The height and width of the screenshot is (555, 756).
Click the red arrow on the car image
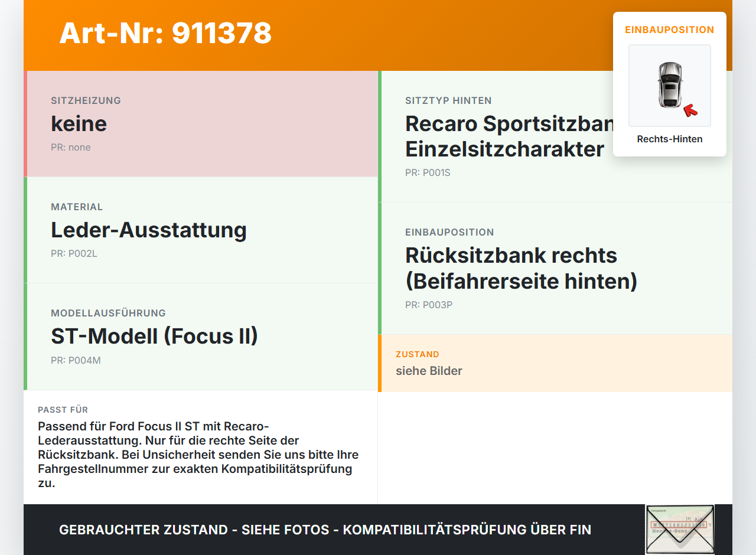coord(690,110)
